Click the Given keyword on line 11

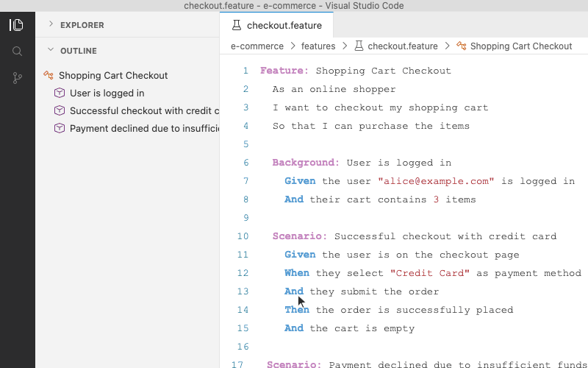coord(300,255)
